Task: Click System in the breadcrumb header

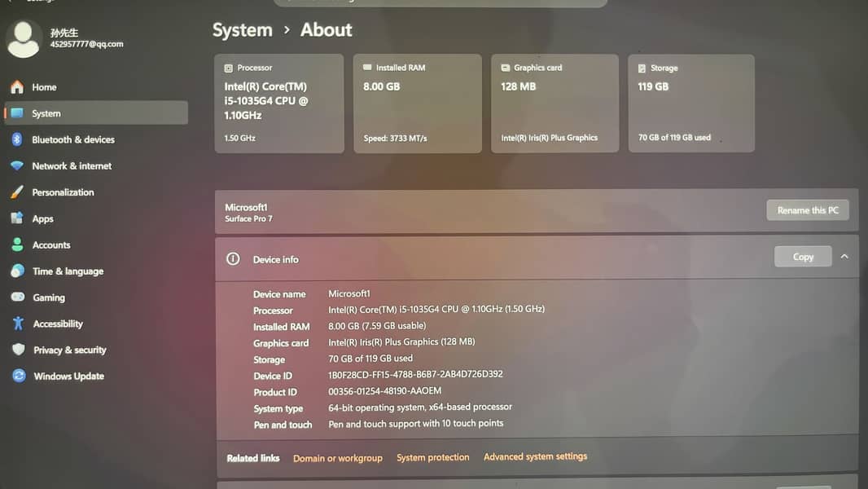Action: click(x=243, y=30)
